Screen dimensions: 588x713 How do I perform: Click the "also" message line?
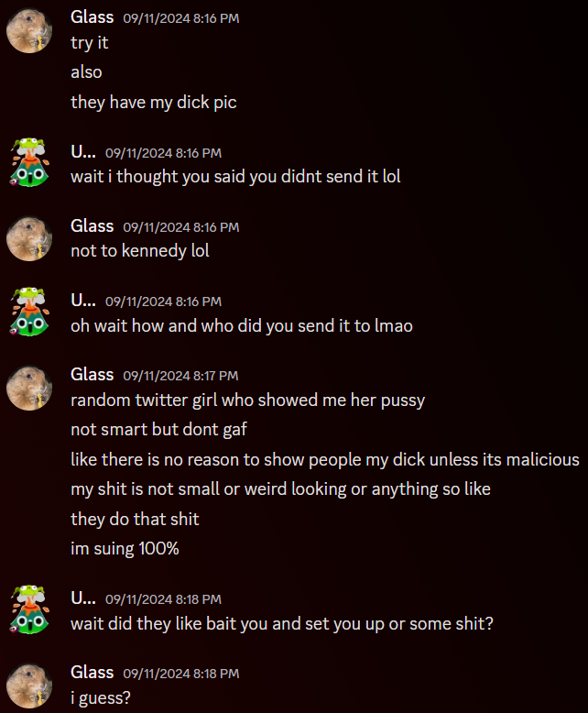[86, 71]
